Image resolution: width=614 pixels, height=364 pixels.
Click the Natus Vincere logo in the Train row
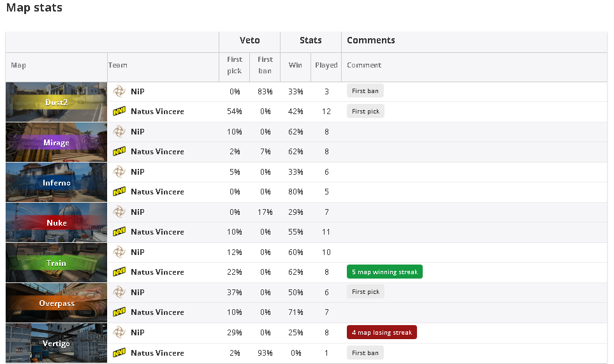tap(119, 272)
